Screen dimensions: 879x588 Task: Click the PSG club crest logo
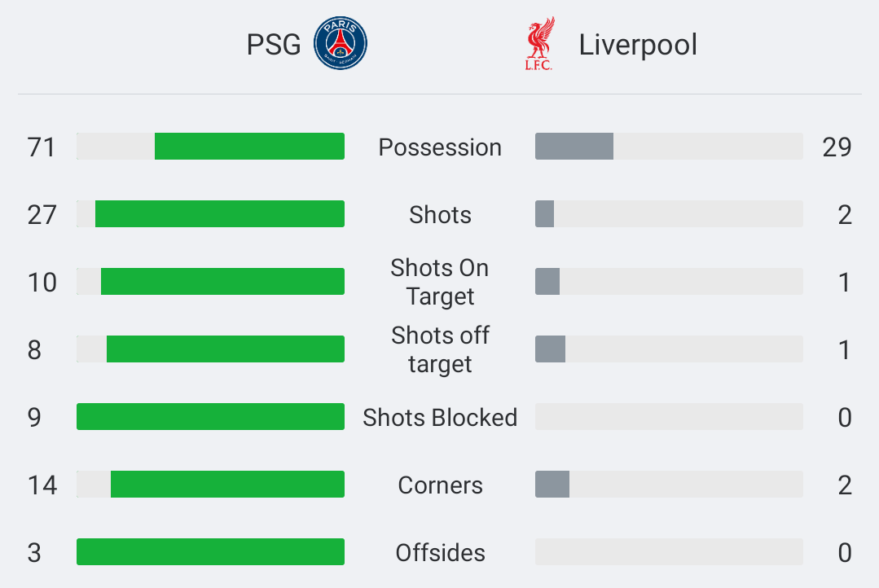click(341, 43)
